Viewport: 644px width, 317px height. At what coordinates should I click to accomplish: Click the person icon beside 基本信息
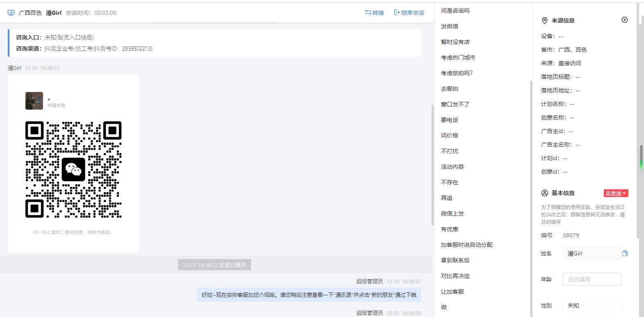(545, 193)
